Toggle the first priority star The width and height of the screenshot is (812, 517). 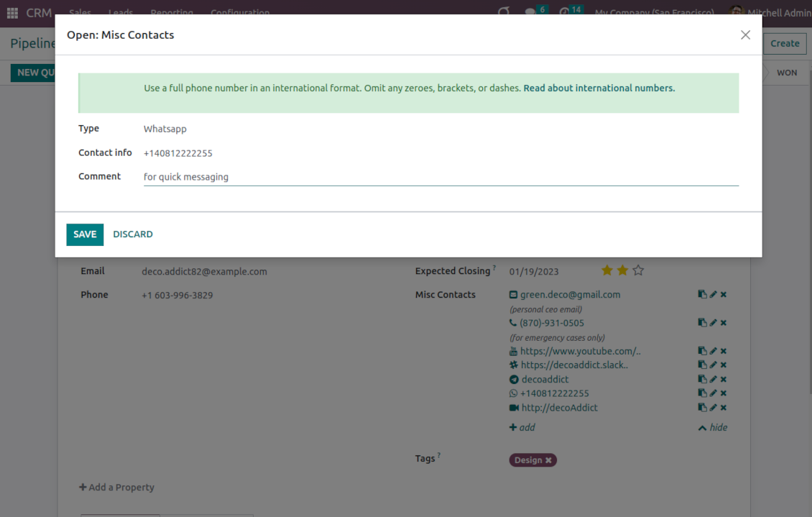point(607,271)
